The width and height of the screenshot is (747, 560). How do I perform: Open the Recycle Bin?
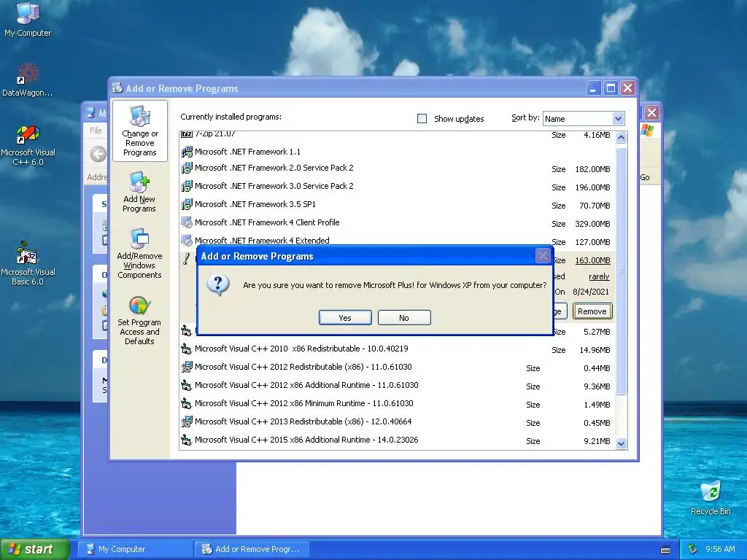pos(711,497)
